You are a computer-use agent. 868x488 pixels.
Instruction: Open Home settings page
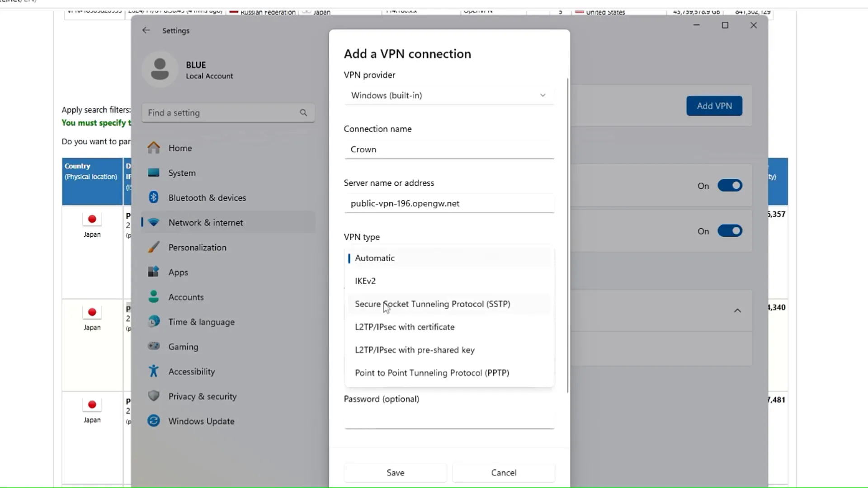(228, 148)
